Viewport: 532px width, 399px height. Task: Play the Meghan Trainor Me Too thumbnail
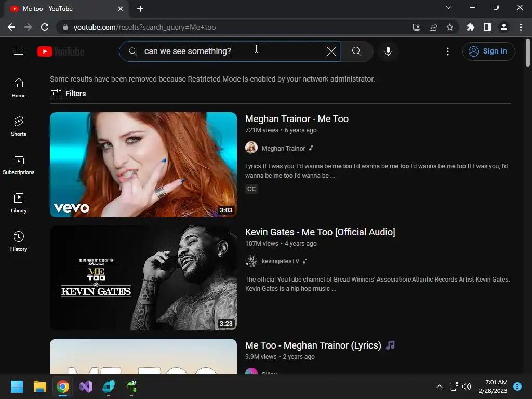[x=143, y=165]
